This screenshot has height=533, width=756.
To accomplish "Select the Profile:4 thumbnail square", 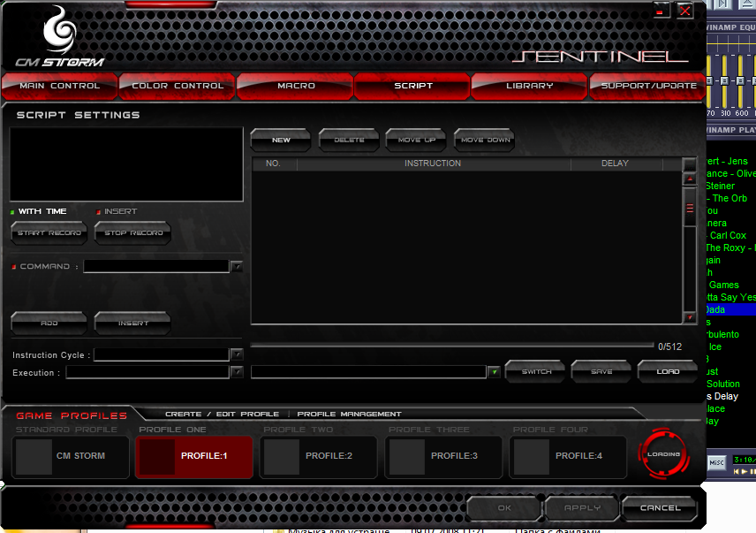I will pyautogui.click(x=532, y=456).
